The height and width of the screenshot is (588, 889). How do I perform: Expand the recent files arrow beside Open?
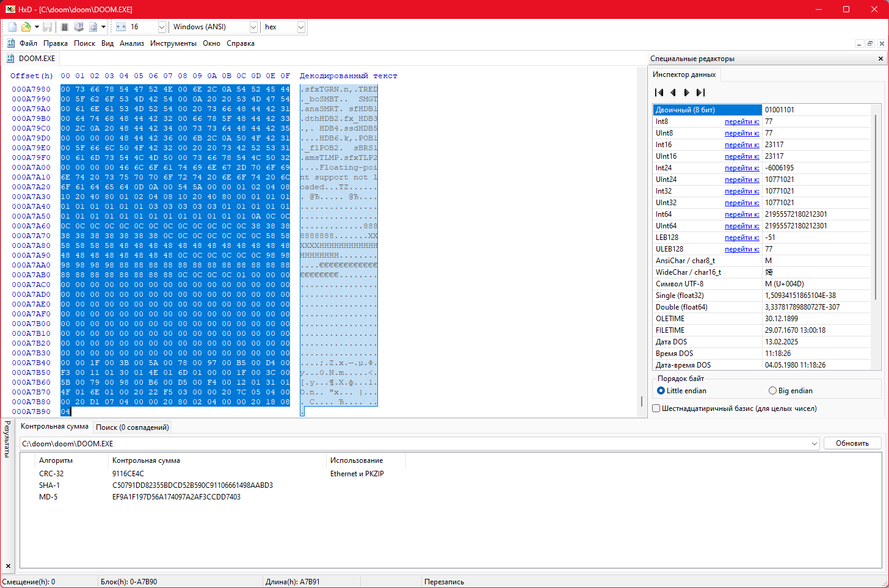pos(37,27)
